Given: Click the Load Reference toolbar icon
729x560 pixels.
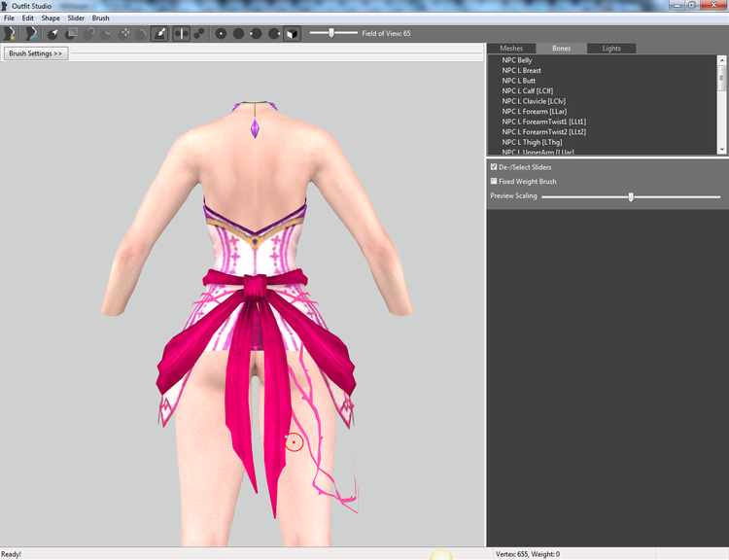Looking at the screenshot, I should (x=31, y=33).
